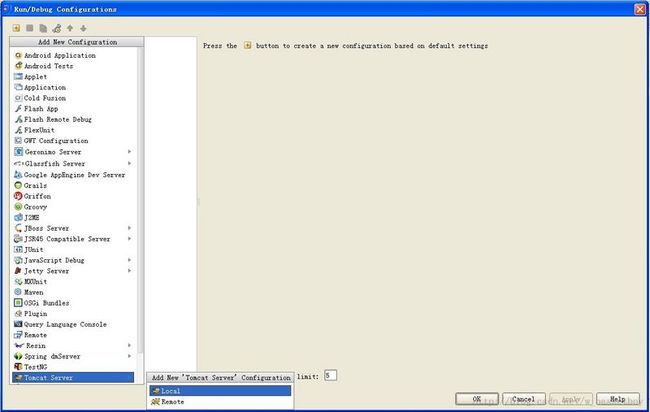Select Tomcat Server in the list
This screenshot has width=650, height=412.
click(73, 378)
